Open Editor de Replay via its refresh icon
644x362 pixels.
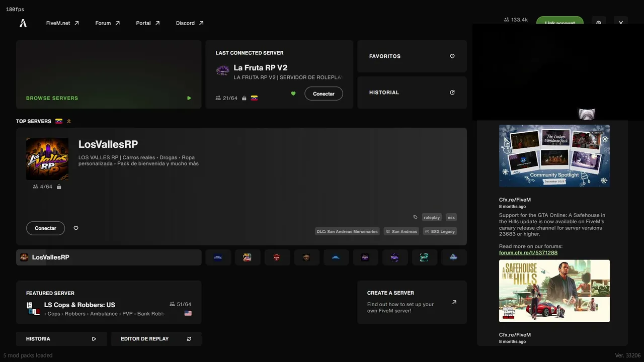pyautogui.click(x=189, y=339)
